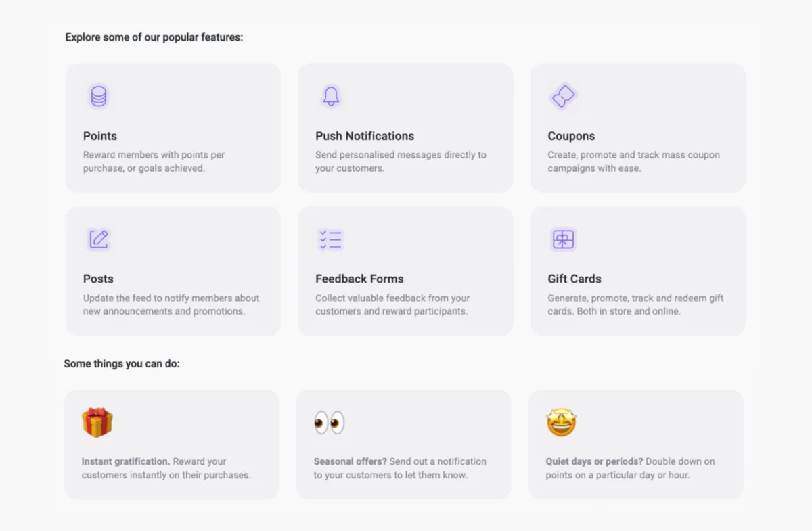
Task: Click the Points coin stack icon
Action: (99, 97)
